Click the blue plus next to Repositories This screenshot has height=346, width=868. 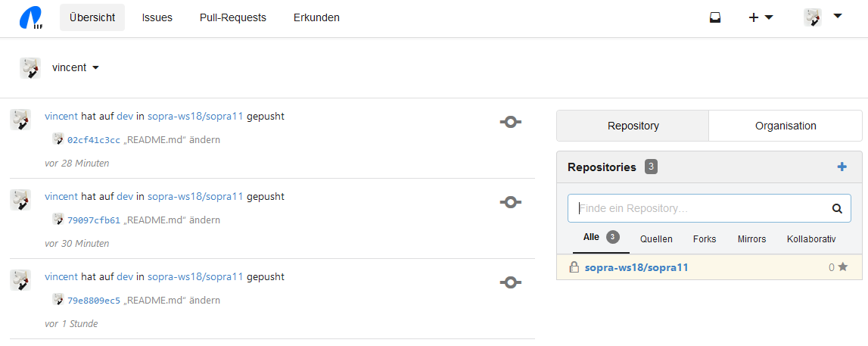[x=842, y=167]
